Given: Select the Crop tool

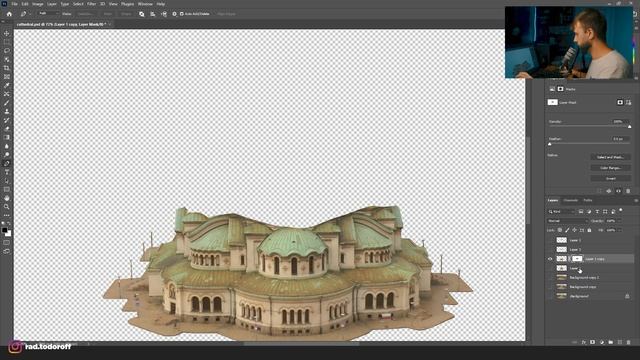Looking at the screenshot, I should (x=7, y=68).
